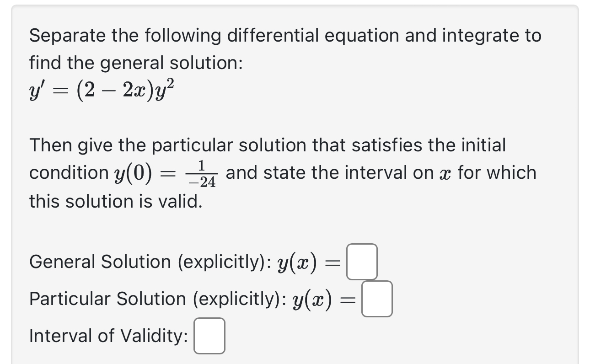This screenshot has width=590, height=364.
Task: Click the Particular Solution answer box
Action: 376,300
